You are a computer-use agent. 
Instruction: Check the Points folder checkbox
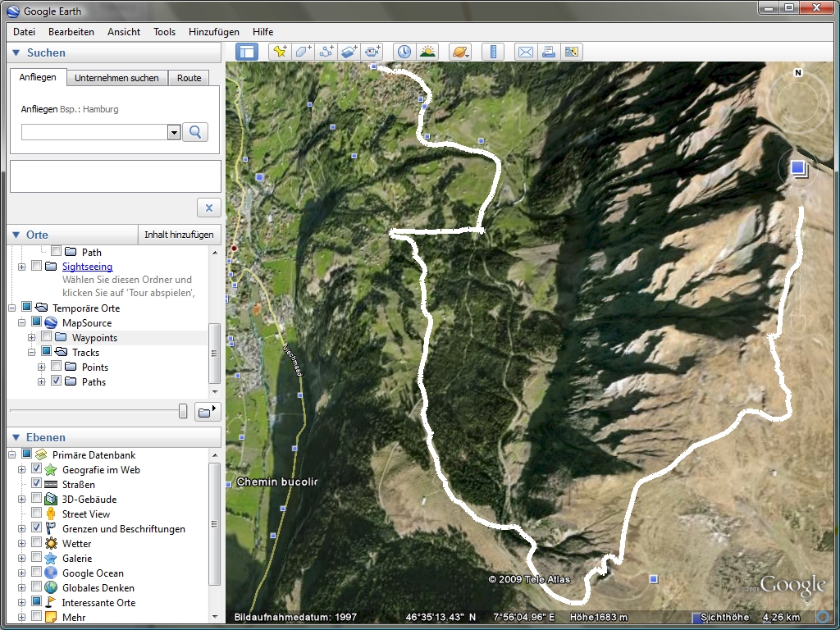coord(57,366)
